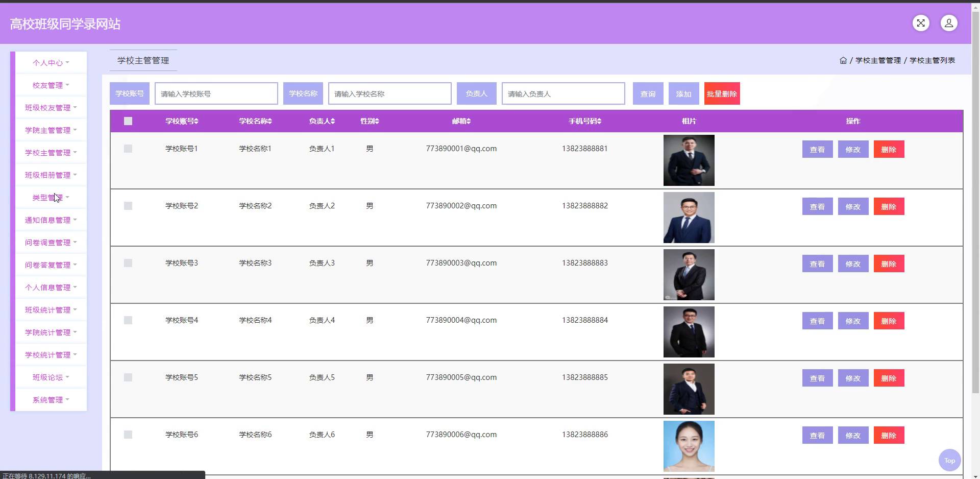This screenshot has width=980, height=479.
Task: Click the 学校名称3 cell
Action: coord(255,263)
